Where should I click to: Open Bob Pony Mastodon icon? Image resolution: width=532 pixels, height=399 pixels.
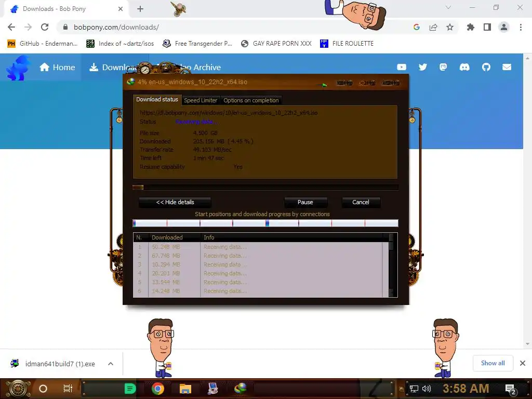(443, 67)
